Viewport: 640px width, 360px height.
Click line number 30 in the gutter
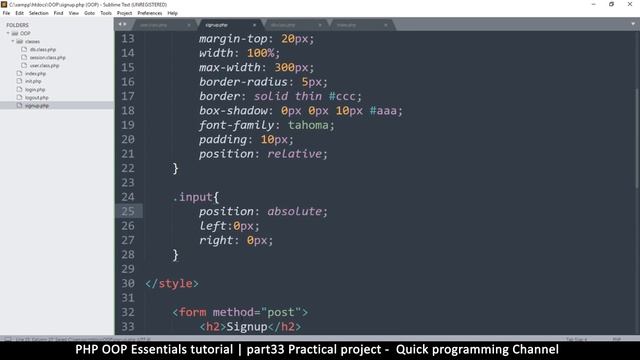[128, 283]
